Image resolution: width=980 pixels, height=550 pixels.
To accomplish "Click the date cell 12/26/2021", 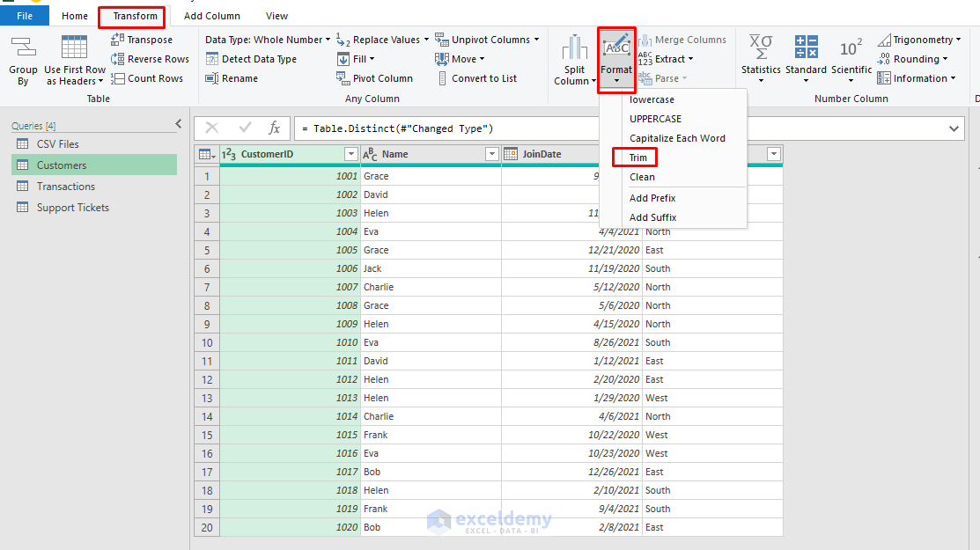I will (x=571, y=472).
